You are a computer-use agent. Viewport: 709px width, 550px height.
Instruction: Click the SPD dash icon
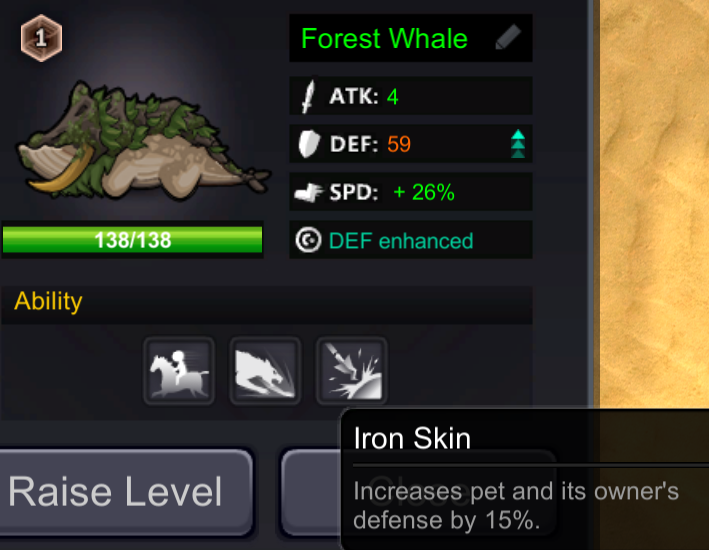pyautogui.click(x=308, y=192)
